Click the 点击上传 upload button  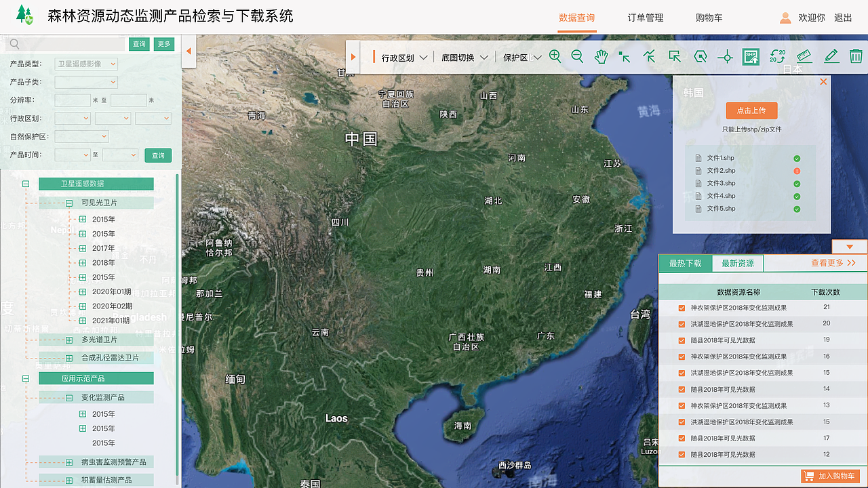click(751, 110)
